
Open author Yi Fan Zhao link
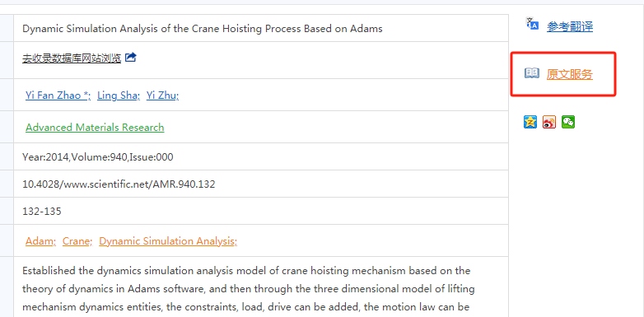point(58,96)
